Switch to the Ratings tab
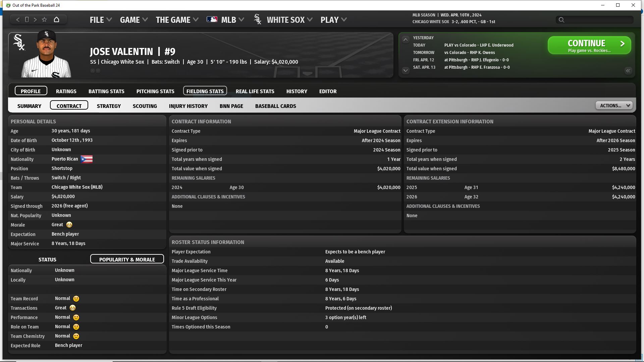Screen dimensions: 644x362 (x=66, y=91)
